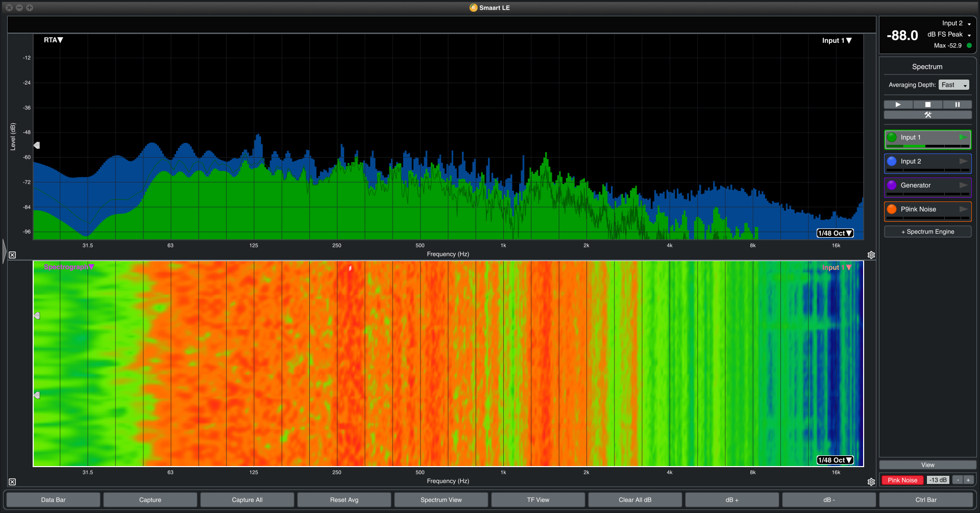
Task: Open Spectrograph graph settings gear
Action: 871,482
